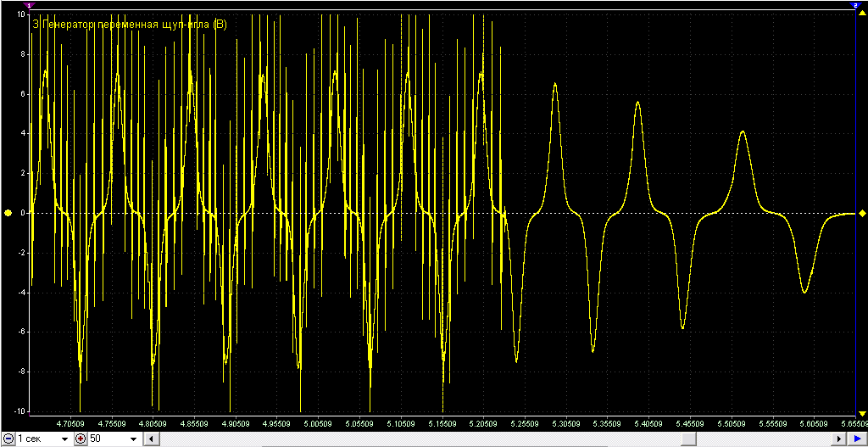Click the time axis label 5.50509
Screen dimensions: 868x447
pos(732,422)
